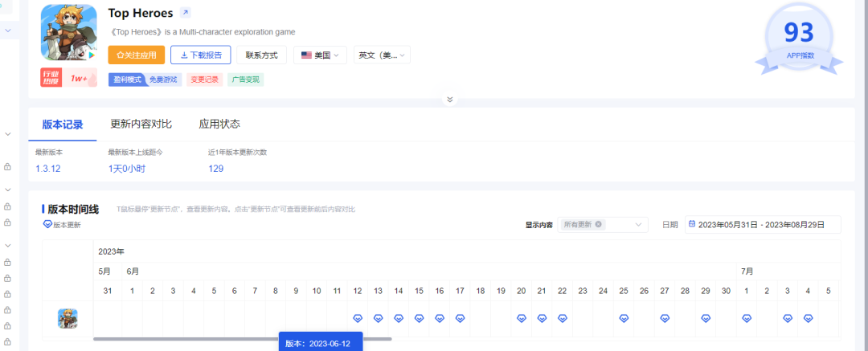The height and width of the screenshot is (351, 868).
Task: Click the 下载报告 download button
Action: coord(201,55)
